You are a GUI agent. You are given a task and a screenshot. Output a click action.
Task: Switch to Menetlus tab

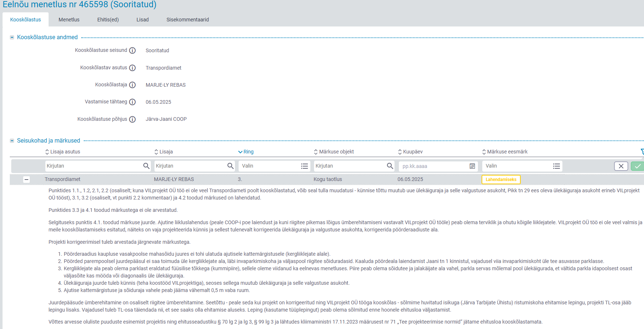69,20
